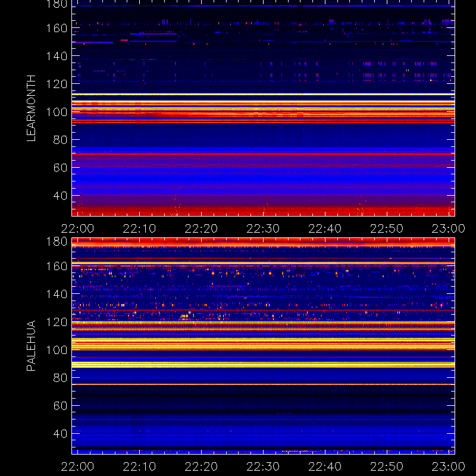
Task: Pick the 22:00 time label under Palehua plot
Action: point(78,466)
